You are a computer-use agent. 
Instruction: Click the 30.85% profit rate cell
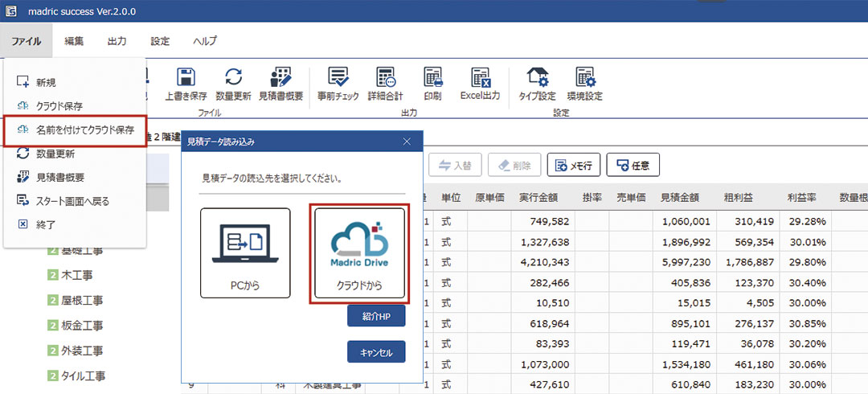pyautogui.click(x=806, y=322)
